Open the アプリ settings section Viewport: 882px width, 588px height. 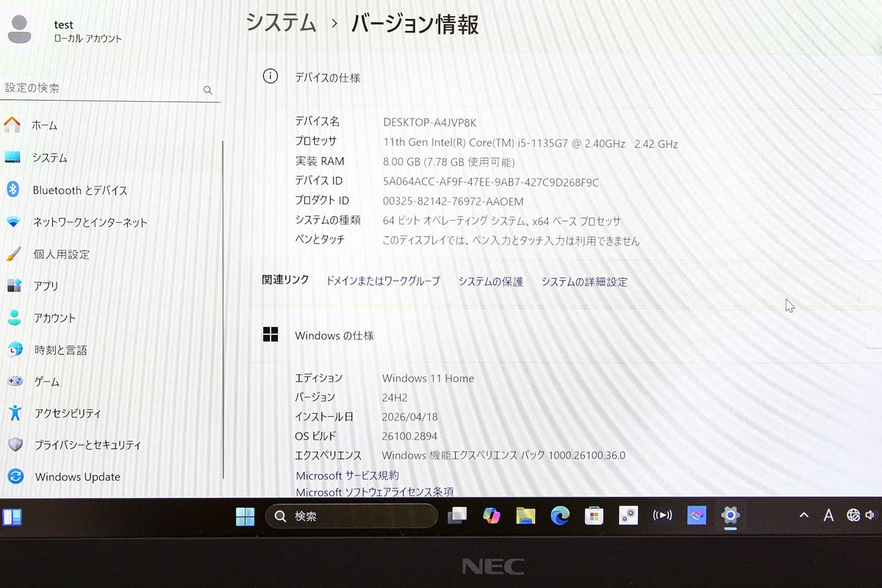(110, 286)
